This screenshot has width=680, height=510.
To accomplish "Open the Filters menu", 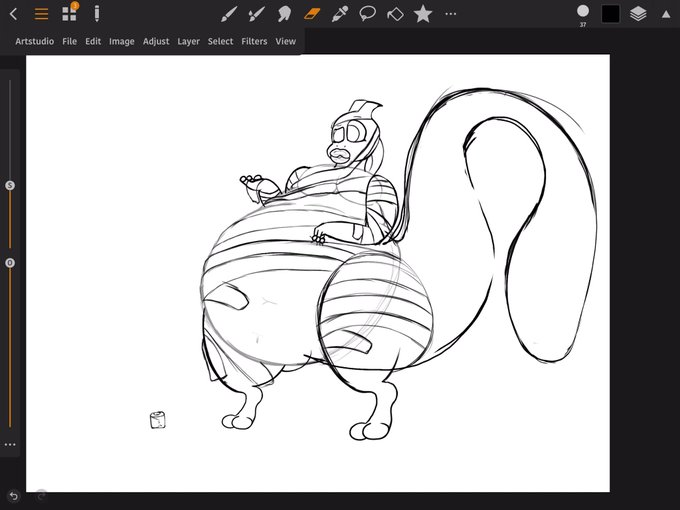I will (x=254, y=41).
